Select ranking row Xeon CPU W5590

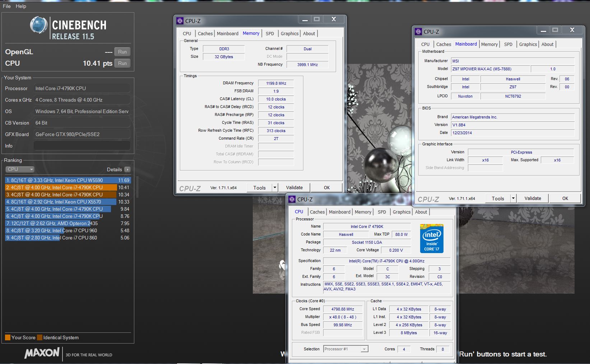coord(68,180)
